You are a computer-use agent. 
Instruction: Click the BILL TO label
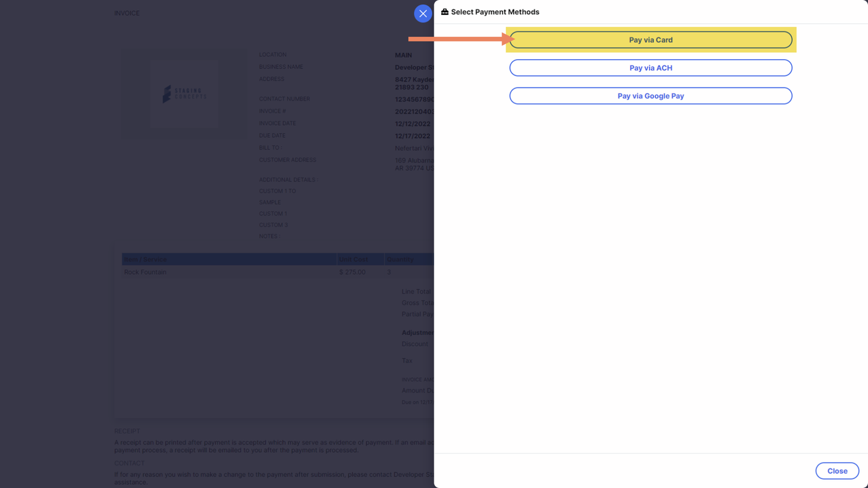[270, 148]
